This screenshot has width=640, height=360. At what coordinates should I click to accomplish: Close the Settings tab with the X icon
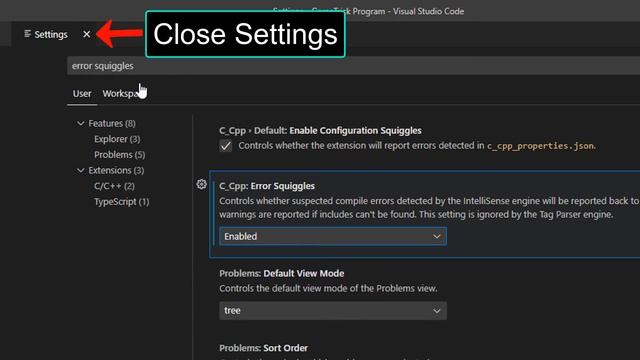click(x=87, y=34)
